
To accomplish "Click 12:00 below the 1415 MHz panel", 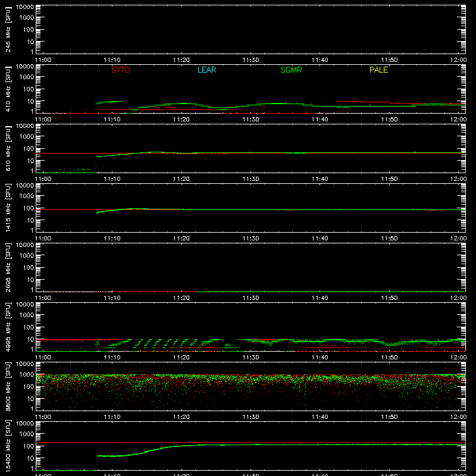I will tap(458, 239).
